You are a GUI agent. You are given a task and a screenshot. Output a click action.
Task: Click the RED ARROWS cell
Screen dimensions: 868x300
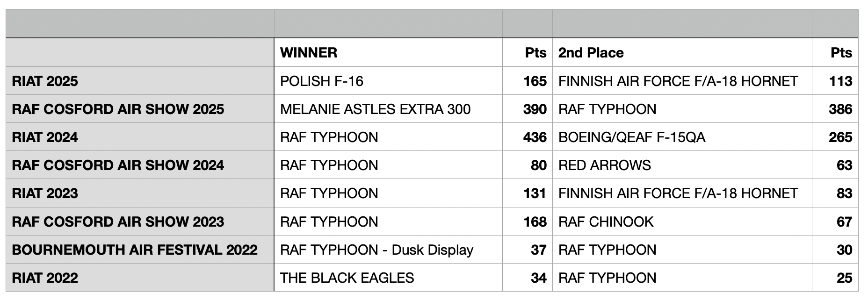(x=682, y=165)
